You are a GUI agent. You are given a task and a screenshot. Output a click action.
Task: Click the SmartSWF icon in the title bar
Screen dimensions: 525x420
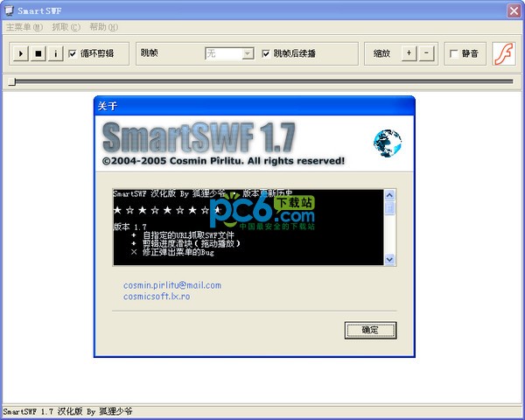(x=9, y=10)
